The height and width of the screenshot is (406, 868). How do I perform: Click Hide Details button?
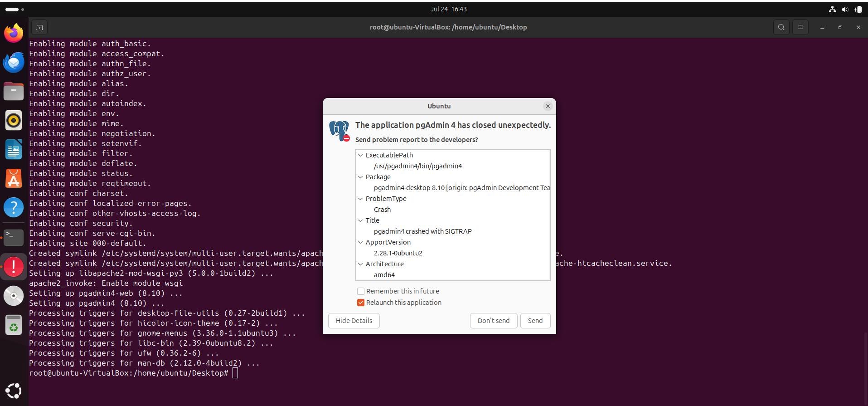354,321
